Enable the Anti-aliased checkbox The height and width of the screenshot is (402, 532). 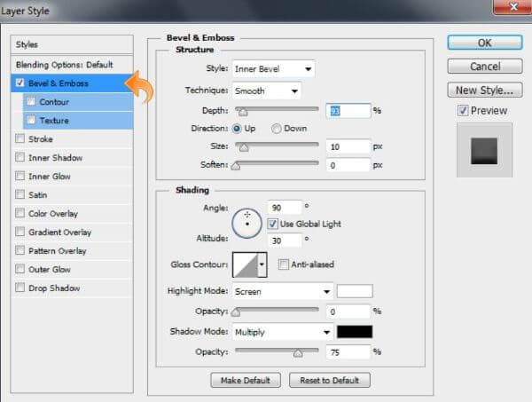[x=284, y=264]
